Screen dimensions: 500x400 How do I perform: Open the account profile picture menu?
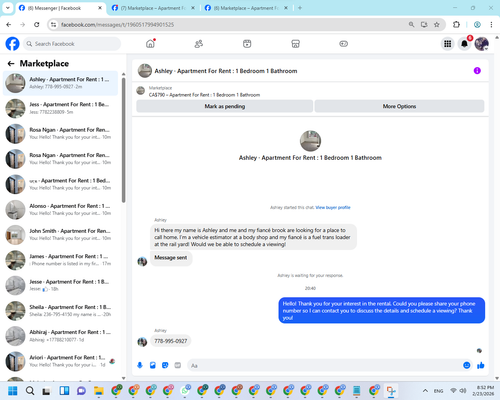482,44
